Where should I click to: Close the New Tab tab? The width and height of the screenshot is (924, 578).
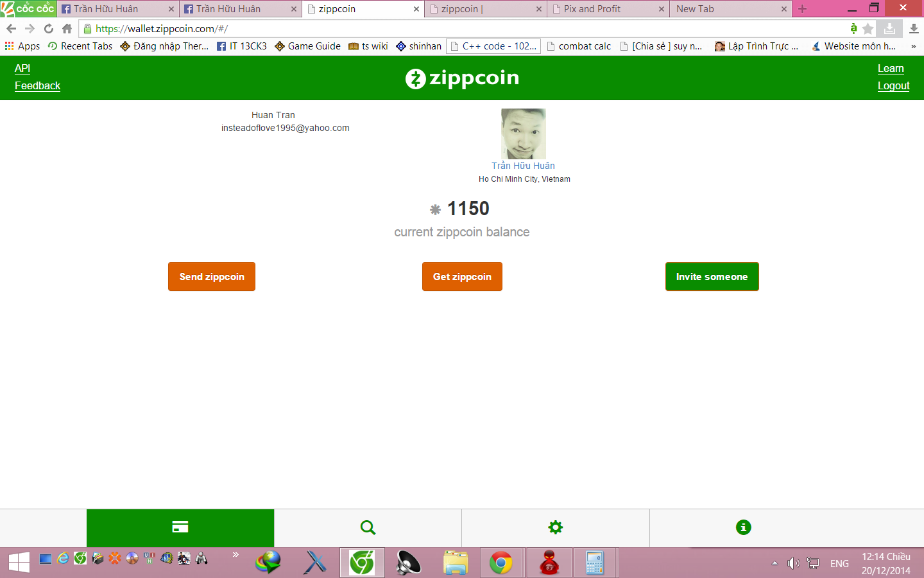click(784, 9)
